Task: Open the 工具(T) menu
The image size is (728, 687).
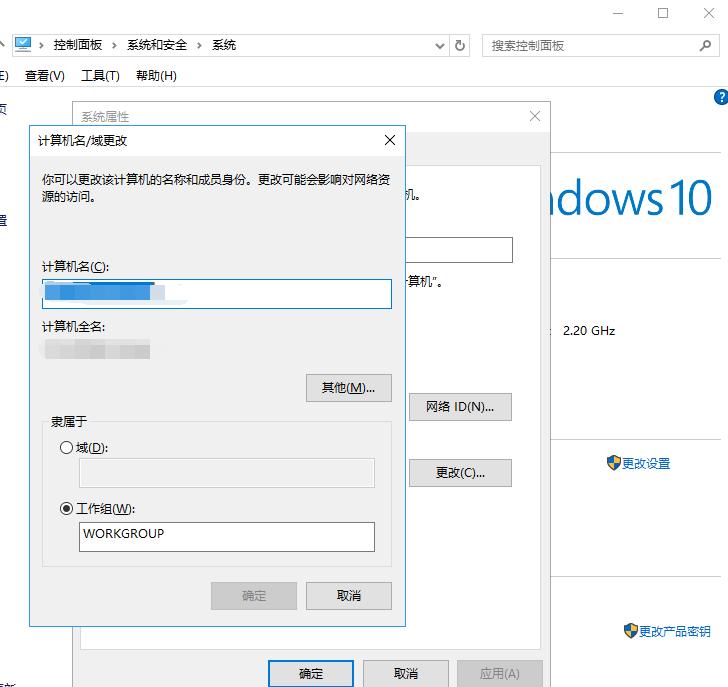Action: click(100, 76)
